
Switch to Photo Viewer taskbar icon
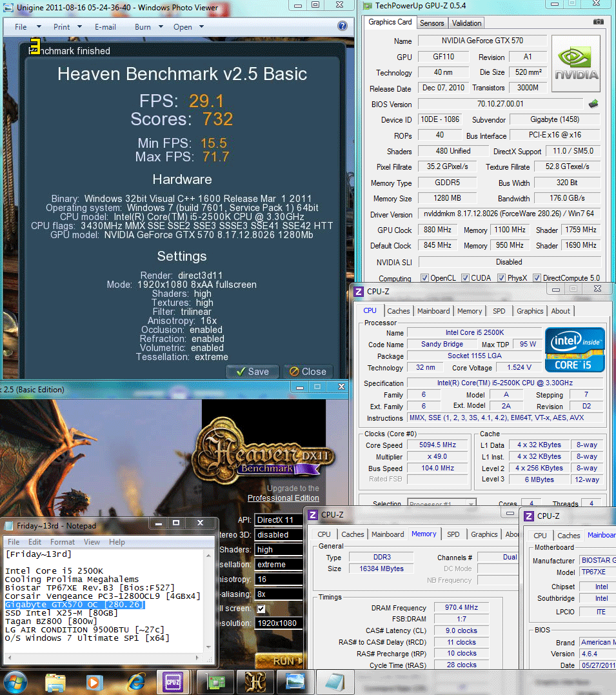(x=295, y=683)
